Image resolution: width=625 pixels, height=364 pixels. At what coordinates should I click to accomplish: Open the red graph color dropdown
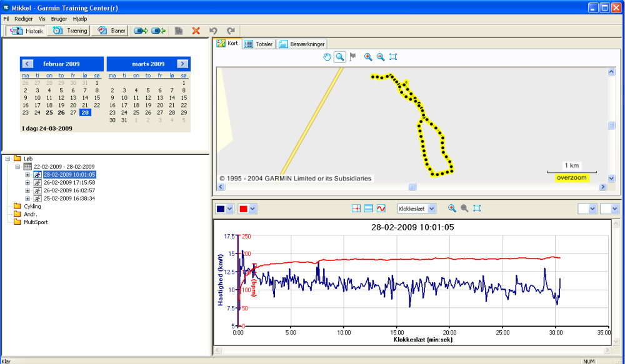pyautogui.click(x=253, y=209)
